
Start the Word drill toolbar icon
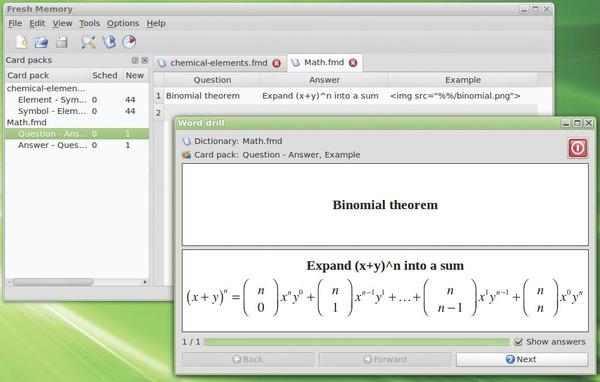coord(109,42)
